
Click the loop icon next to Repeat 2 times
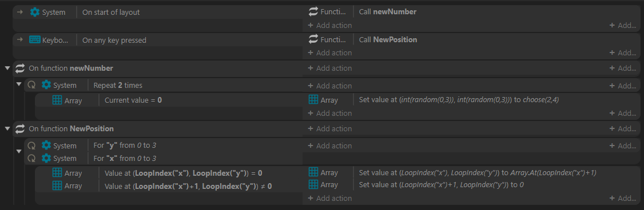tap(31, 86)
